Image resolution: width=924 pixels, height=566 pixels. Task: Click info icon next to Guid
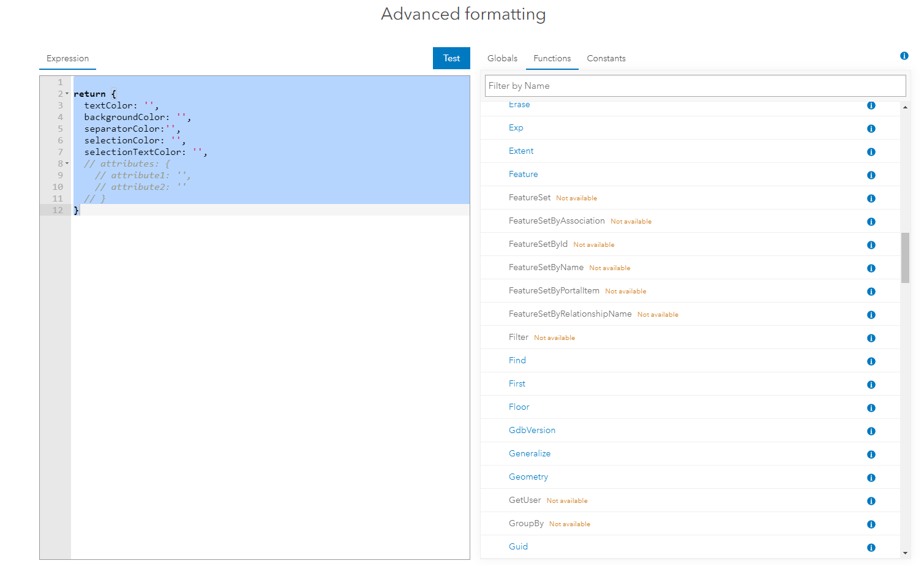click(x=871, y=548)
